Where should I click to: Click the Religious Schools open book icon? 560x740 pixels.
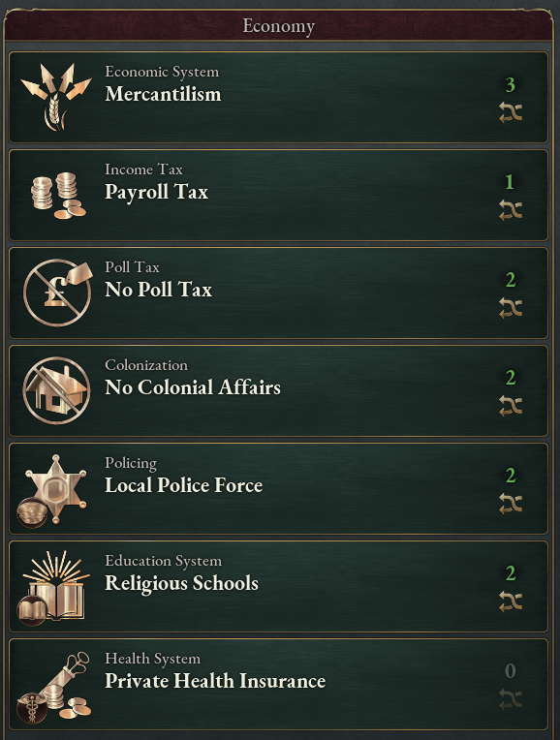(x=53, y=588)
